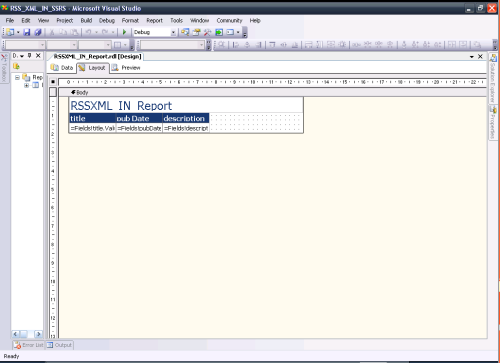This screenshot has height=363, width=500.
Task: Start debugging with the green play button
Action: click(x=124, y=32)
